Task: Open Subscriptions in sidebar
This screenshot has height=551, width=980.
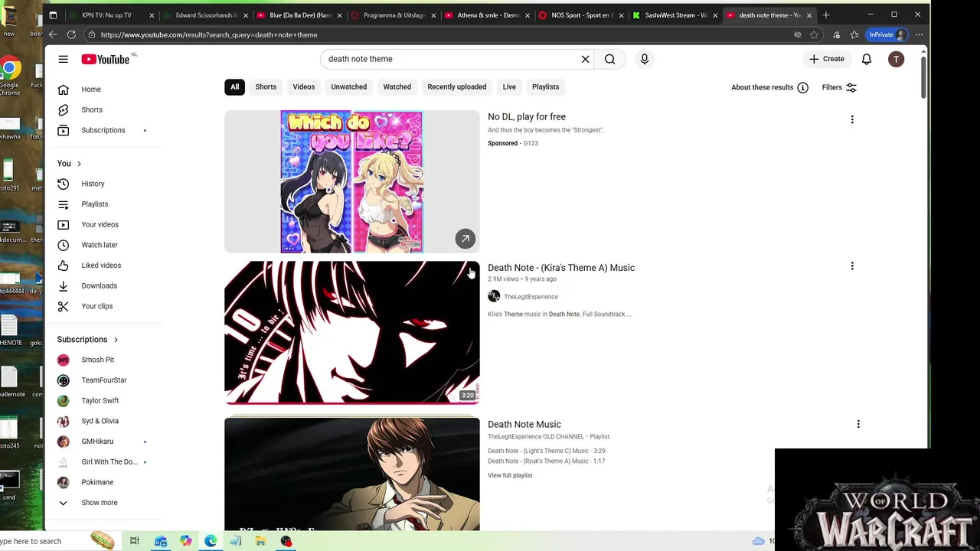Action: click(x=103, y=130)
